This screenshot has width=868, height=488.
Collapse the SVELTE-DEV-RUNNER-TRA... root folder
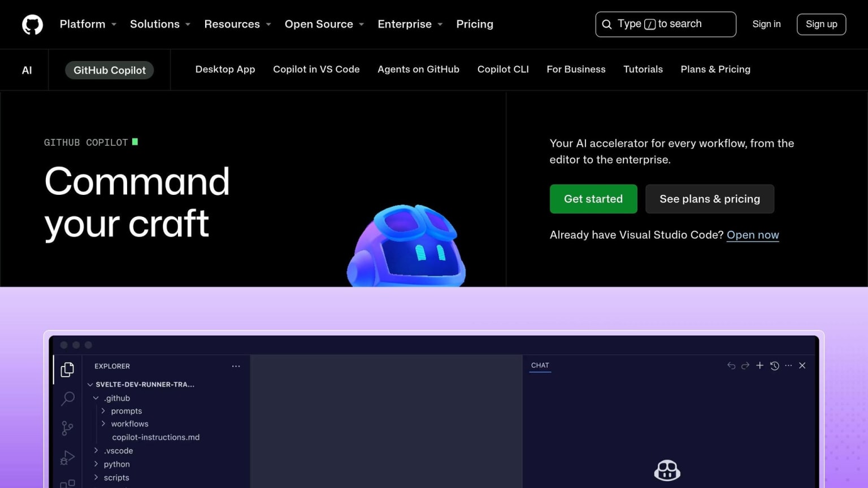point(141,385)
